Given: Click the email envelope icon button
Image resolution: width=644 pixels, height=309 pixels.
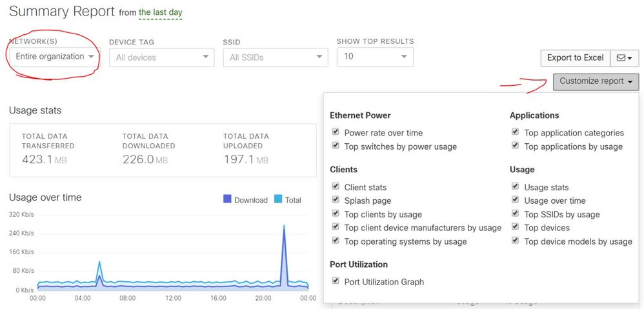Looking at the screenshot, I should click(x=624, y=58).
